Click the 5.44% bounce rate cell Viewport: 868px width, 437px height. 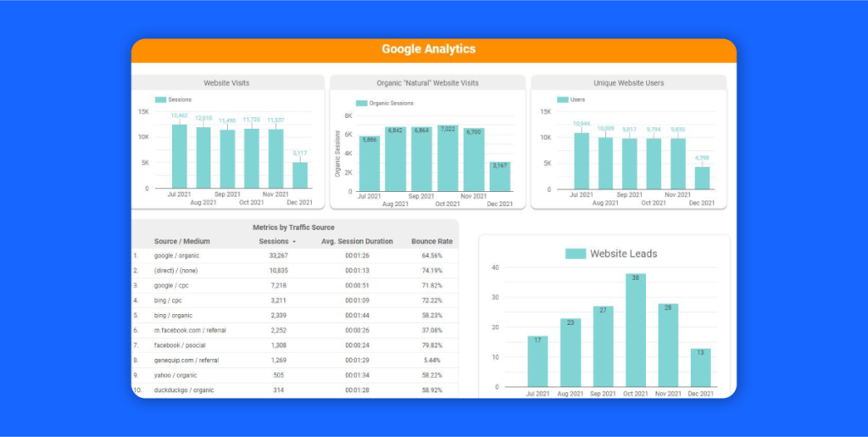point(431,361)
